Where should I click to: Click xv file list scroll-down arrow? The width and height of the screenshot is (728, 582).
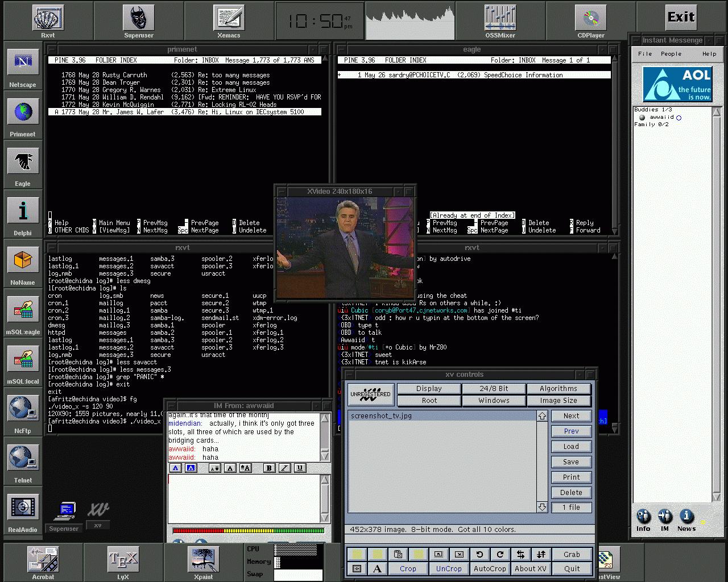coord(542,507)
